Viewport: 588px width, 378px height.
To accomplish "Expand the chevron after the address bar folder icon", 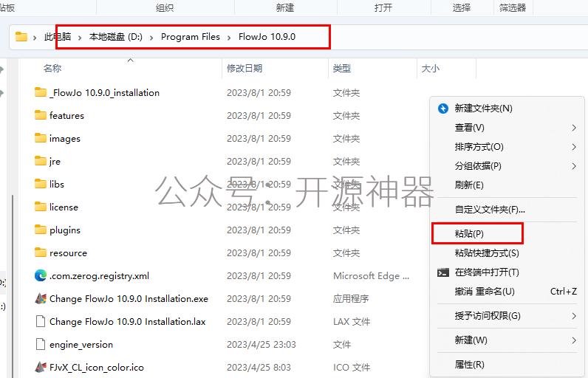I will (35, 38).
